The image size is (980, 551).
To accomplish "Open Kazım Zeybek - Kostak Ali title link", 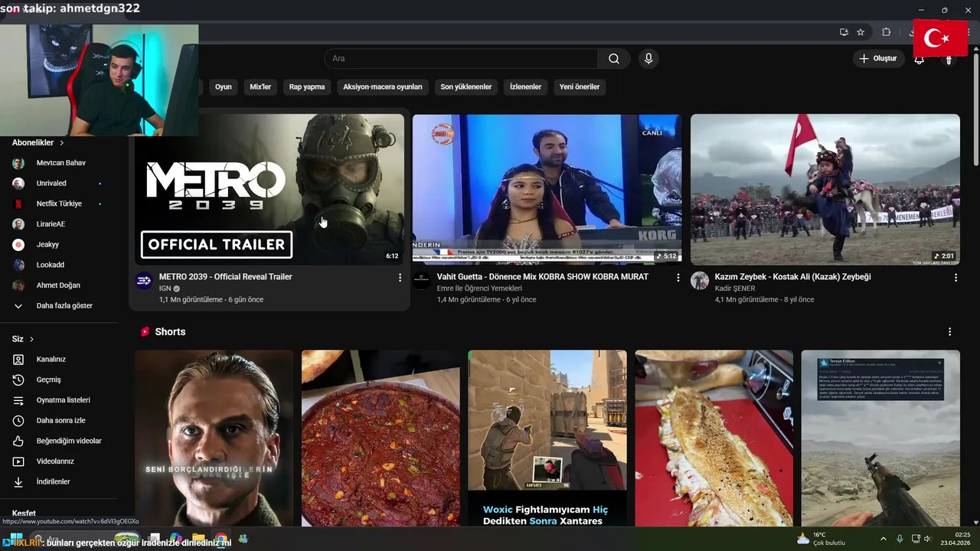I will coord(792,277).
